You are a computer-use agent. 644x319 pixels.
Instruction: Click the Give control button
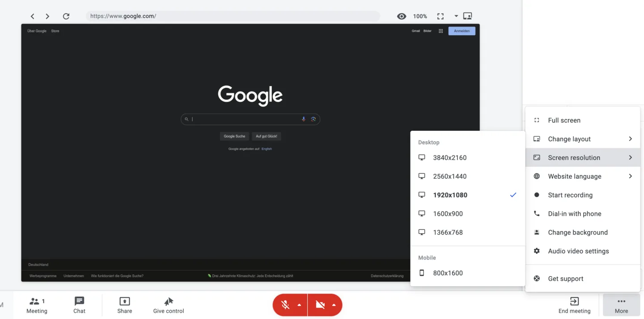point(169,306)
